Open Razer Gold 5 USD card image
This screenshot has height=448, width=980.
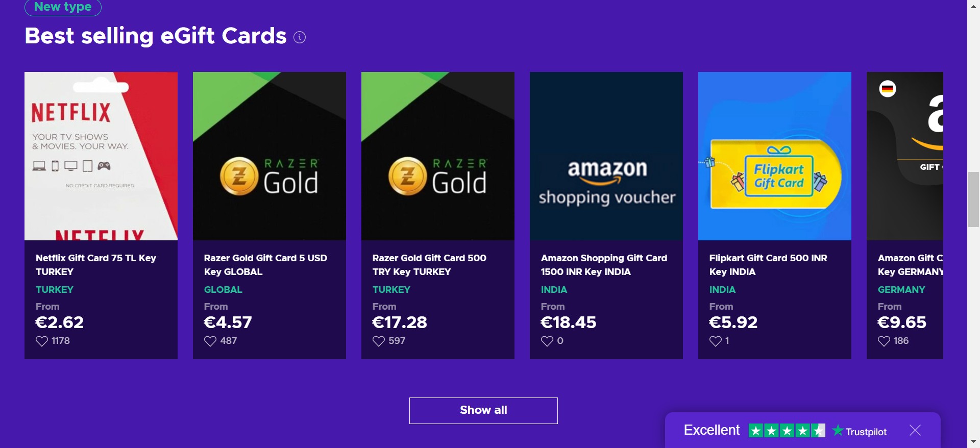269,156
